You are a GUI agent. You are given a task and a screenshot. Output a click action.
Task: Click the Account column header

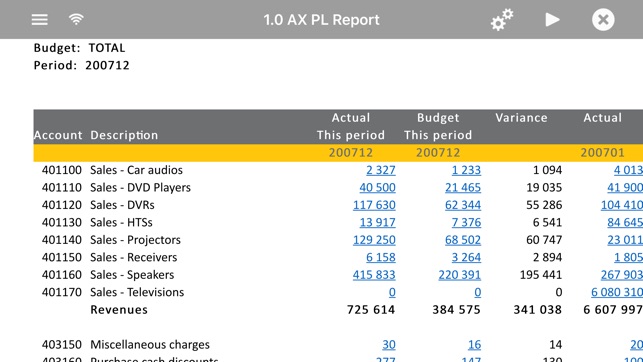tap(58, 135)
